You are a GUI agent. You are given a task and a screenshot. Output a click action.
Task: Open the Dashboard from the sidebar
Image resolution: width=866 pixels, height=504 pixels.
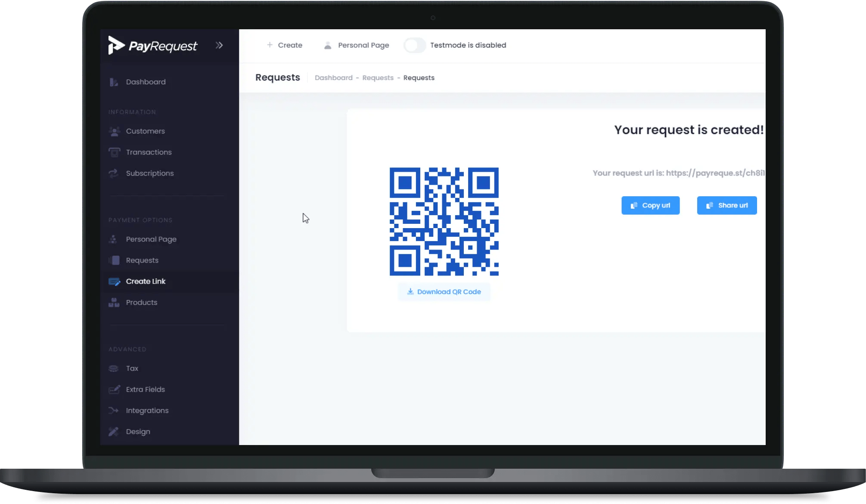tap(145, 82)
